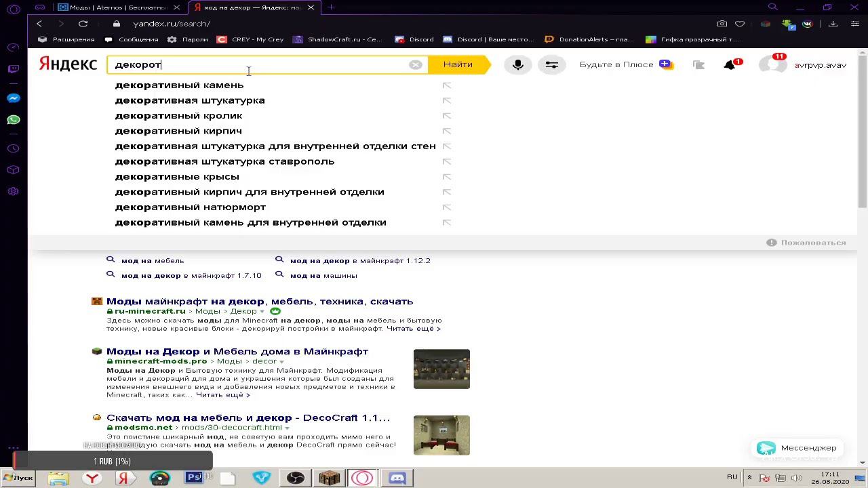This screenshot has height=488, width=868.
Task: Open the avrpvp.avav account name
Action: point(820,65)
